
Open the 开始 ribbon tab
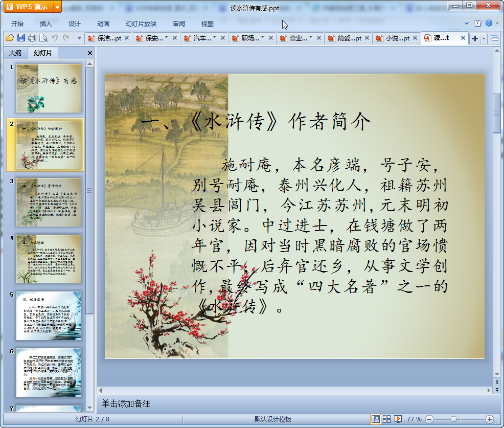(17, 24)
